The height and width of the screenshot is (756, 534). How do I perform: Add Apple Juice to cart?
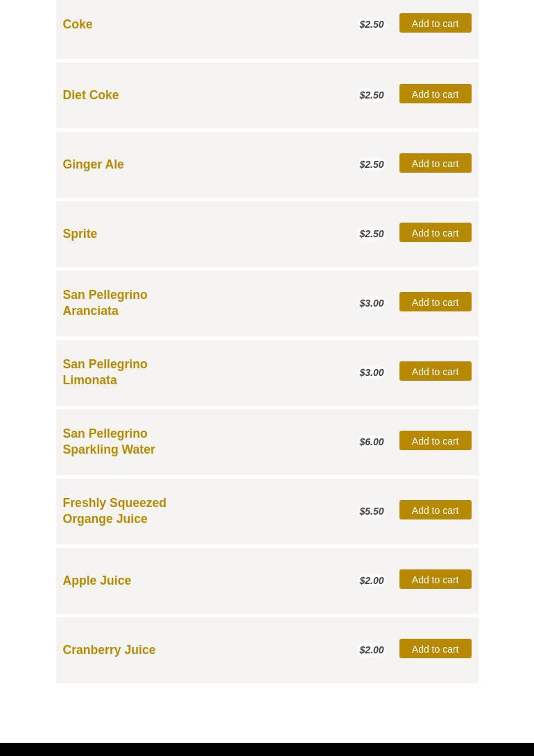click(435, 580)
